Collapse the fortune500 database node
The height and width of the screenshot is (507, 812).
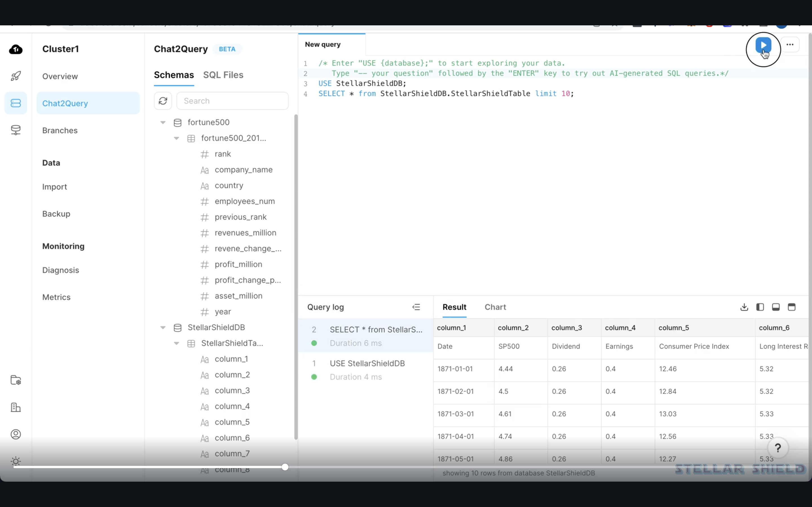(163, 123)
